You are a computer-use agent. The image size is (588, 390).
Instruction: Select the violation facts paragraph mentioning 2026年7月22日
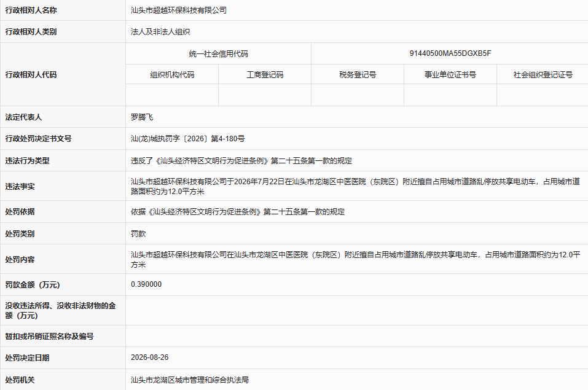[355, 186]
